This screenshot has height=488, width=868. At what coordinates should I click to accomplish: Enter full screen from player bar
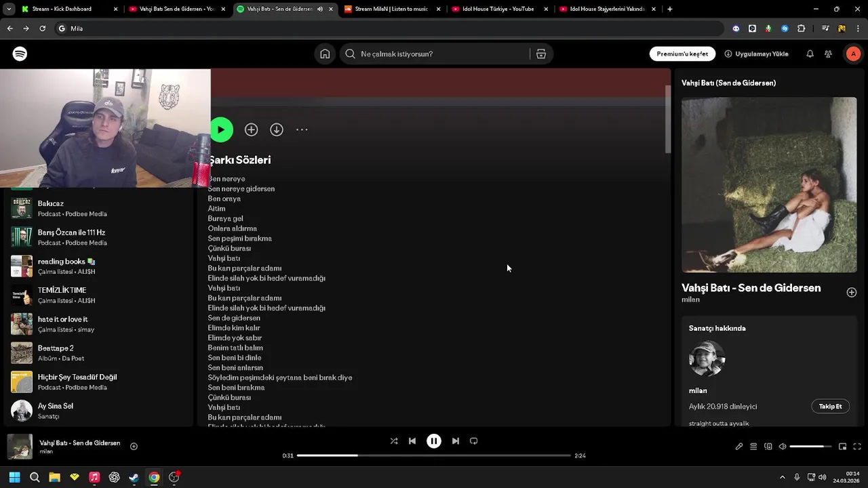pos(857,447)
